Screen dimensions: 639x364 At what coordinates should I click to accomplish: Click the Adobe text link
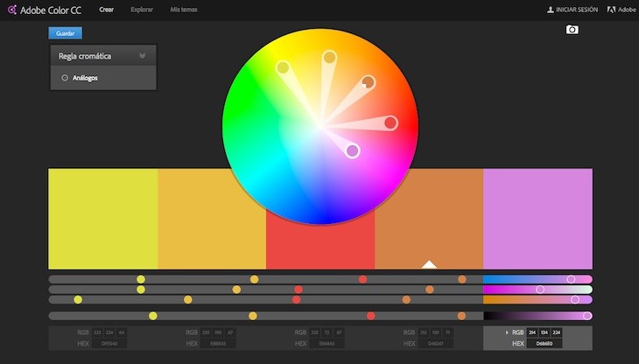point(627,10)
